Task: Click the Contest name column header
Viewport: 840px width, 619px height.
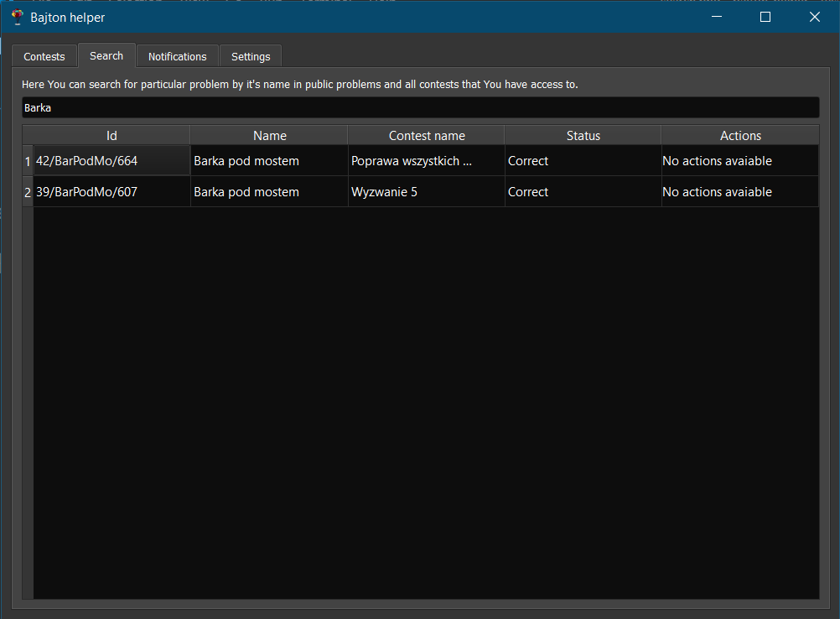Action: pyautogui.click(x=427, y=136)
